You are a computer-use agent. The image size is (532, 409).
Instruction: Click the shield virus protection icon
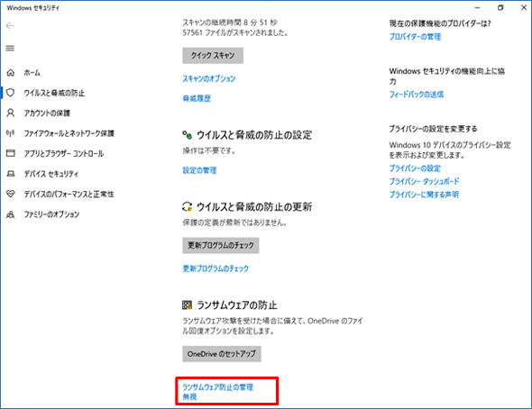point(11,93)
